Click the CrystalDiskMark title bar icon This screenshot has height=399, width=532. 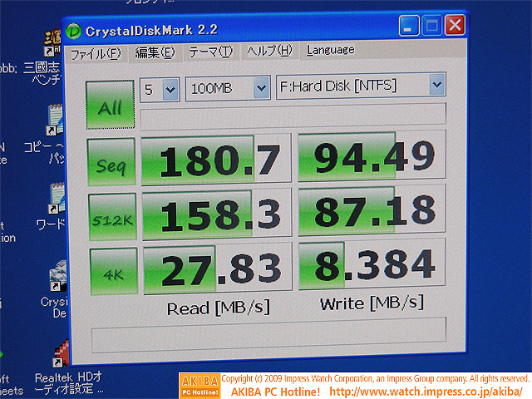pos(74,32)
